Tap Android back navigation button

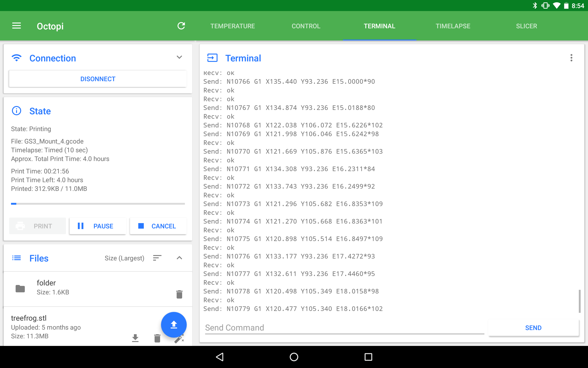(220, 357)
